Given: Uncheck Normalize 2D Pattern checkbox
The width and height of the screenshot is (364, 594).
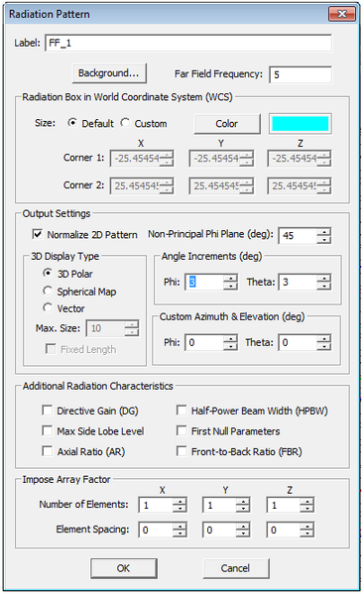Looking at the screenshot, I should pos(37,234).
